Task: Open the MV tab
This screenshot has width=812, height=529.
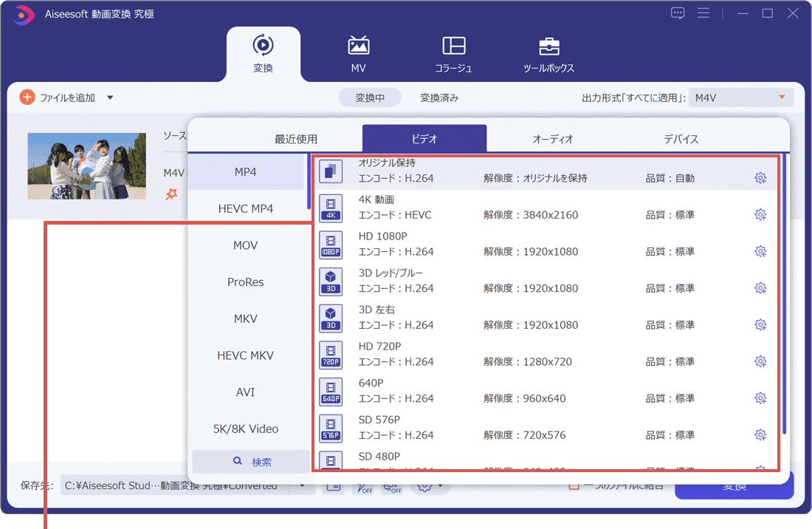Action: tap(358, 53)
